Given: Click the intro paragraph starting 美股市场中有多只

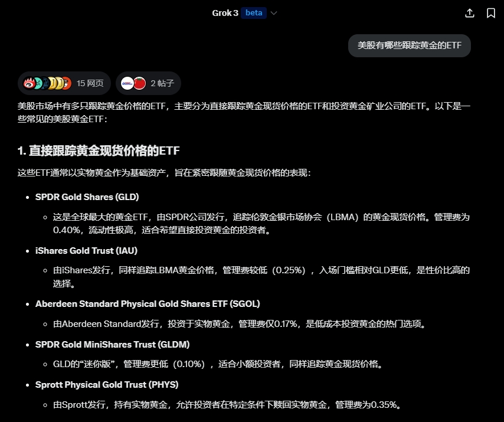Looking at the screenshot, I should (x=244, y=113).
